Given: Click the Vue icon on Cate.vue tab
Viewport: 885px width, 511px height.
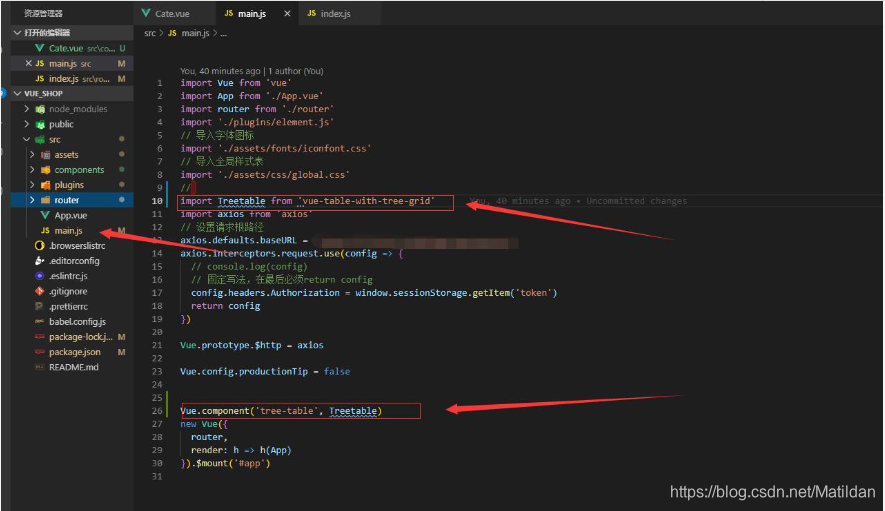Looking at the screenshot, I should coord(146,13).
